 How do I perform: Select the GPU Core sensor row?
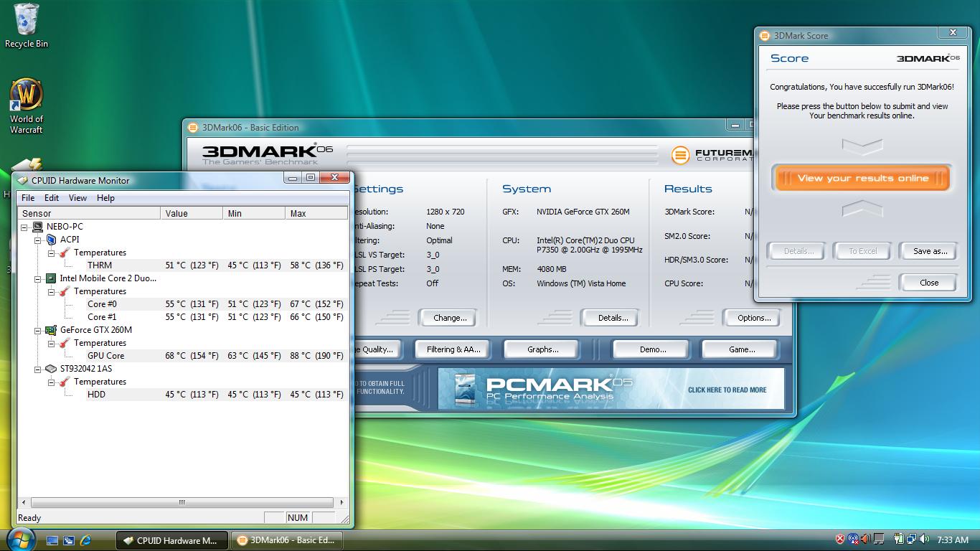coord(215,356)
